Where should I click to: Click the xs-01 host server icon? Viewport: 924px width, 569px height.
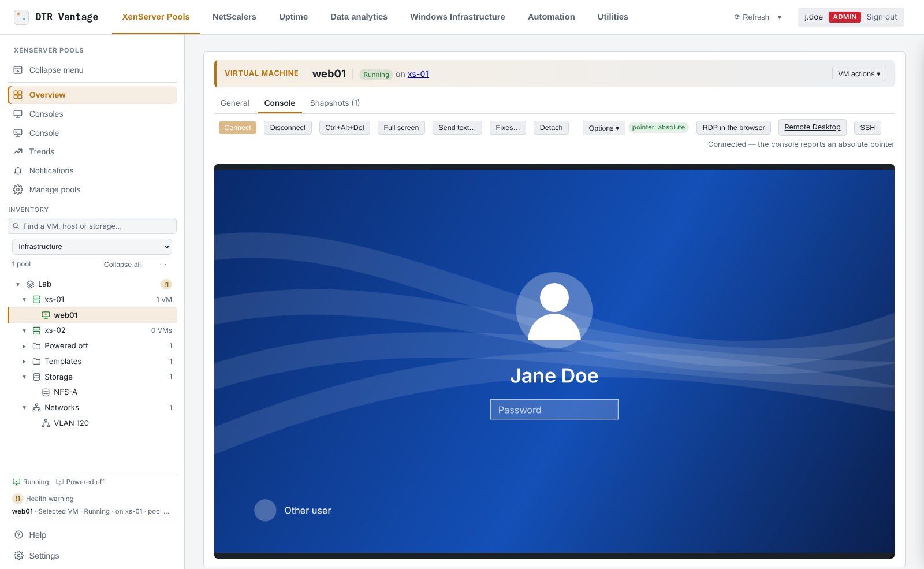(x=36, y=300)
